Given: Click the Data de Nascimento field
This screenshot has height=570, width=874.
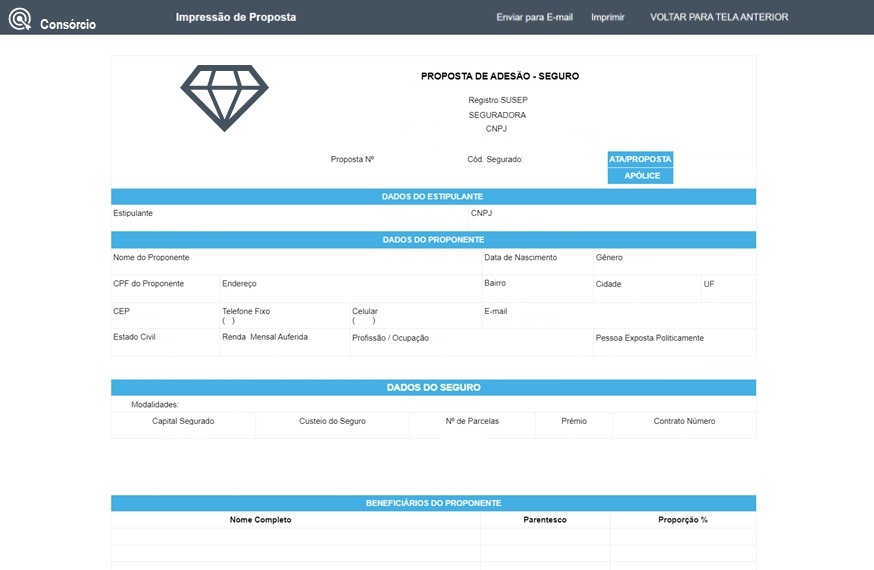Looking at the screenshot, I should (537, 261).
